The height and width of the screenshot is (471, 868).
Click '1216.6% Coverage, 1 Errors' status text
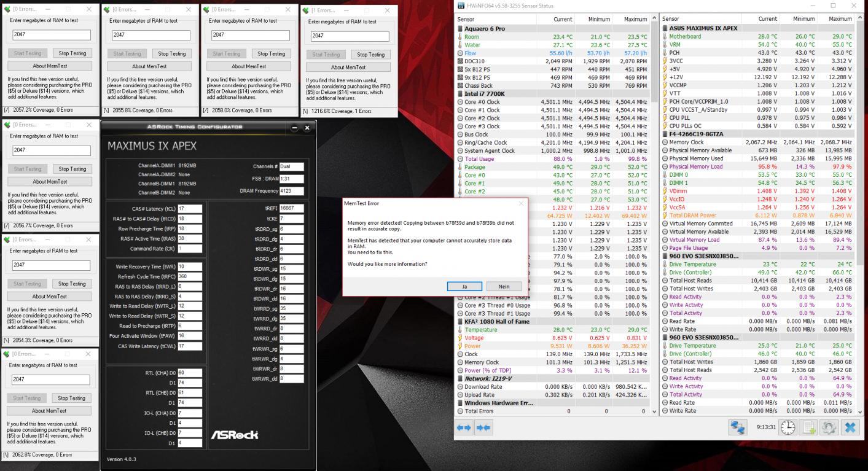[341, 111]
